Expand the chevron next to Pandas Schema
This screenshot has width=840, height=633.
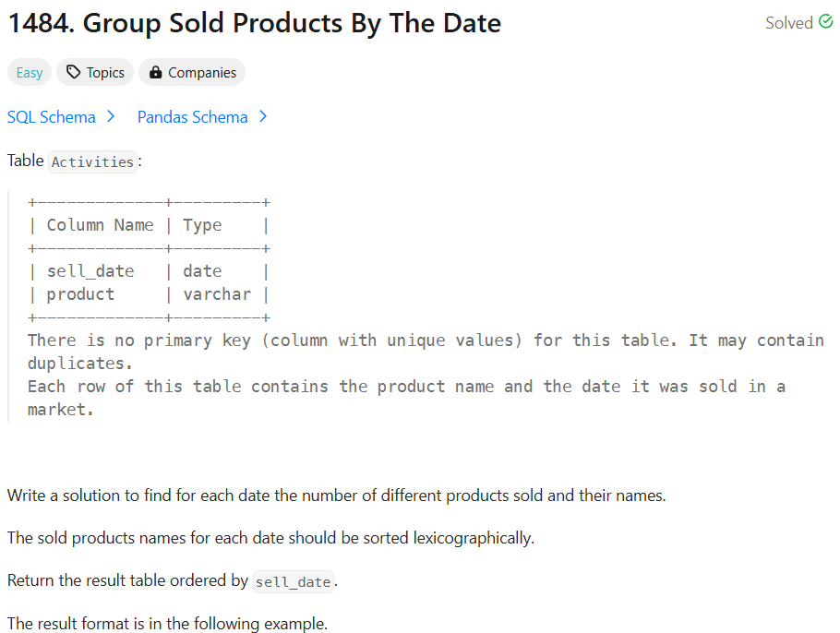point(262,116)
